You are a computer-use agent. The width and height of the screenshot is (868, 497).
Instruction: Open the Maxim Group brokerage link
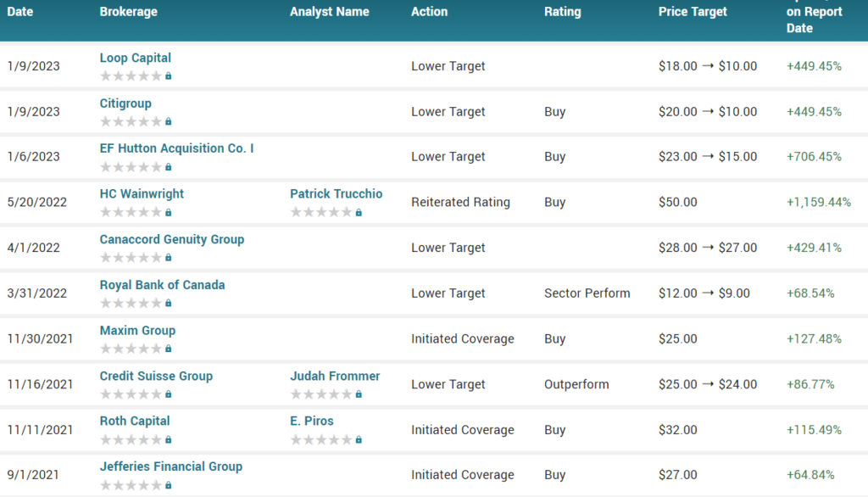(x=137, y=331)
